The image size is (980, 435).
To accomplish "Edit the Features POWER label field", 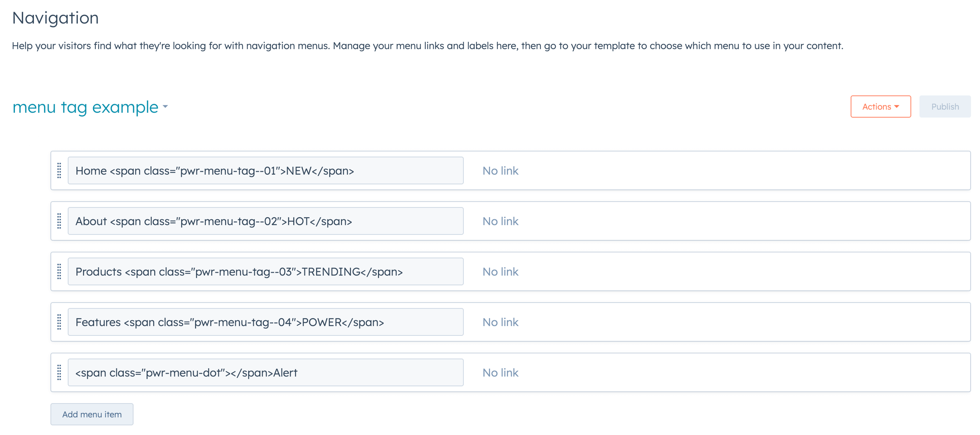I will [x=265, y=322].
